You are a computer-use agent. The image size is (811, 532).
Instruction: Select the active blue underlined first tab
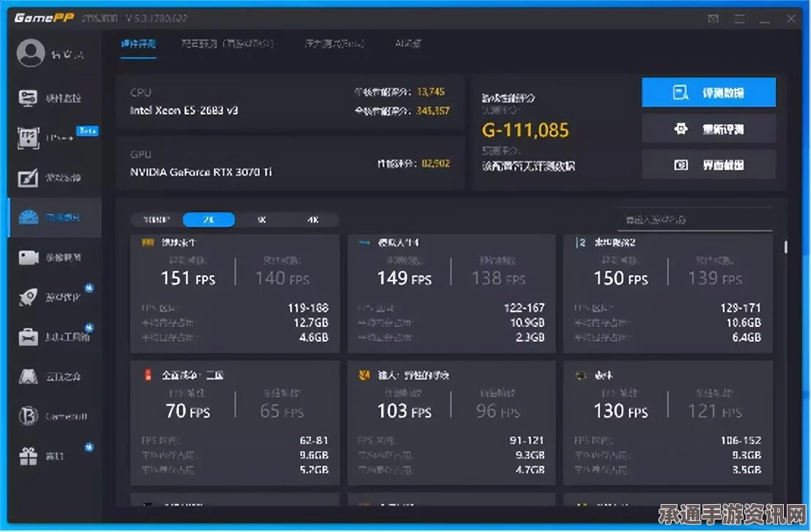(x=138, y=44)
